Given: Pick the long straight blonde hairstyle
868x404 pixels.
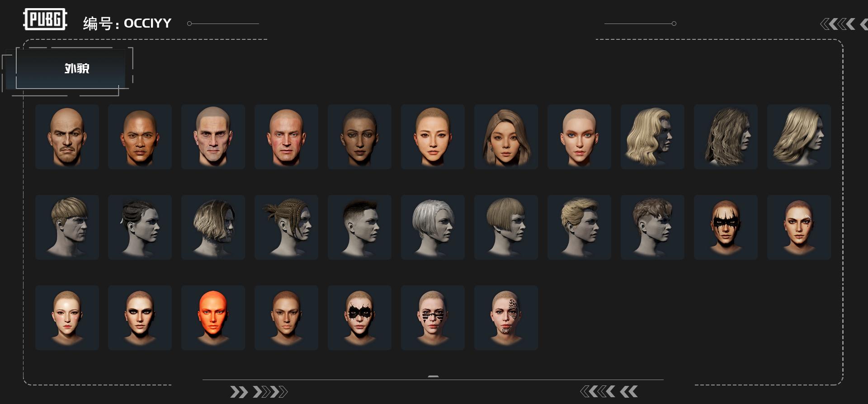Looking at the screenshot, I should [799, 137].
